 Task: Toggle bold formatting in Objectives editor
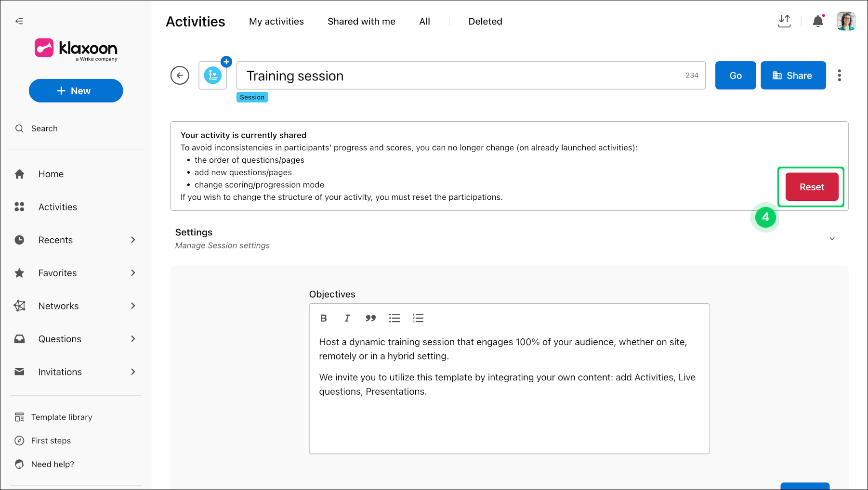click(324, 318)
